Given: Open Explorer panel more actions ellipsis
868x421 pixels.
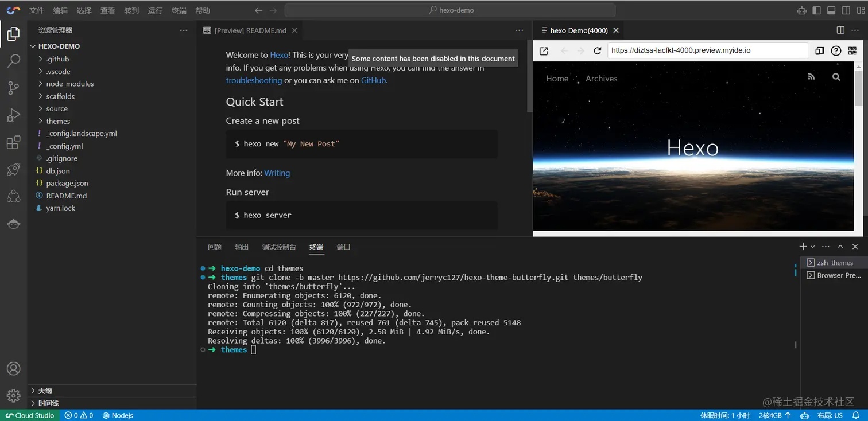Looking at the screenshot, I should click(x=184, y=30).
